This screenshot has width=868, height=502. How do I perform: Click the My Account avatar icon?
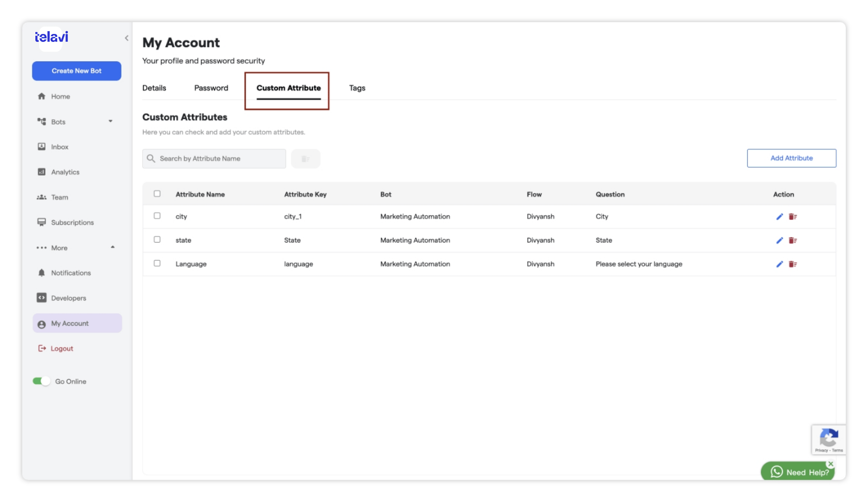pos(41,324)
